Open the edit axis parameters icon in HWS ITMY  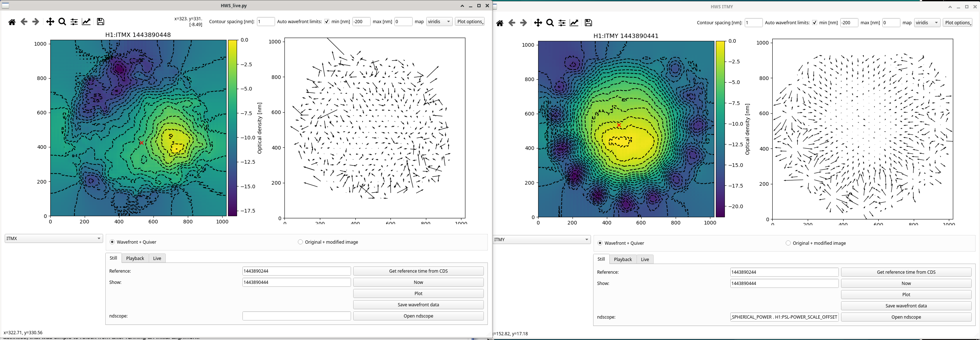pos(574,23)
